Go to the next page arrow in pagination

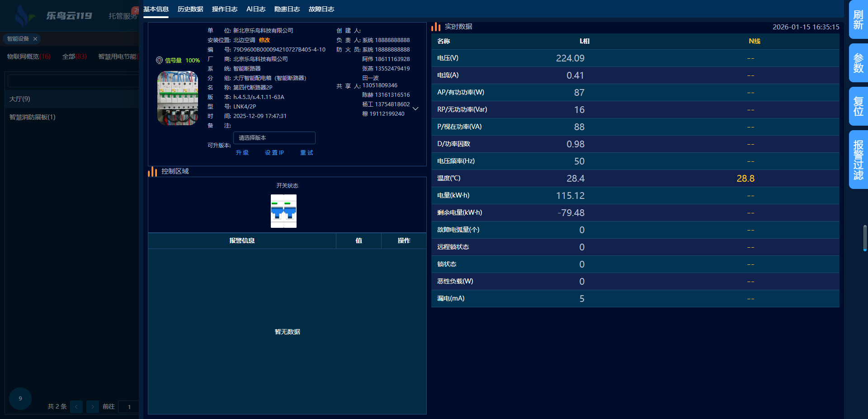pyautogui.click(x=93, y=407)
